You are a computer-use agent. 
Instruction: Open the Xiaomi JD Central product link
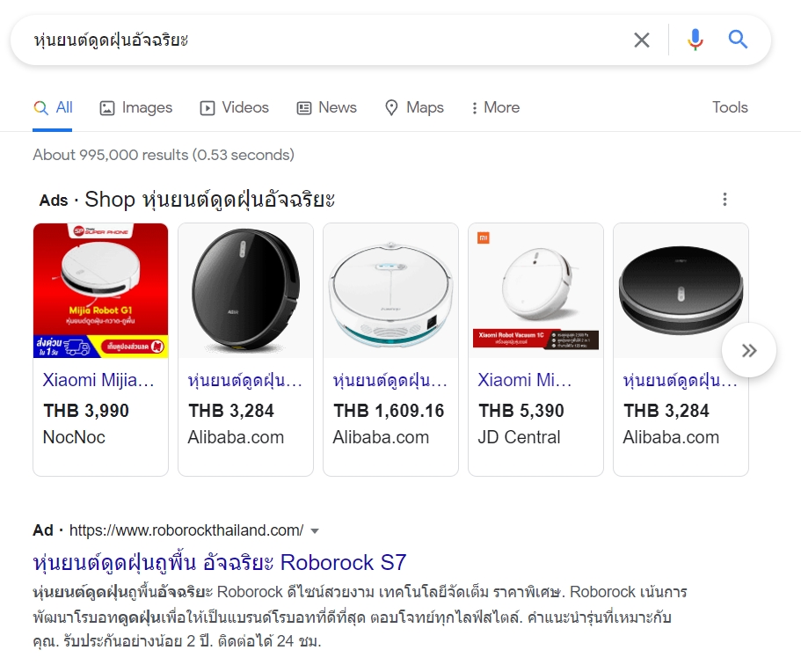[x=525, y=381]
